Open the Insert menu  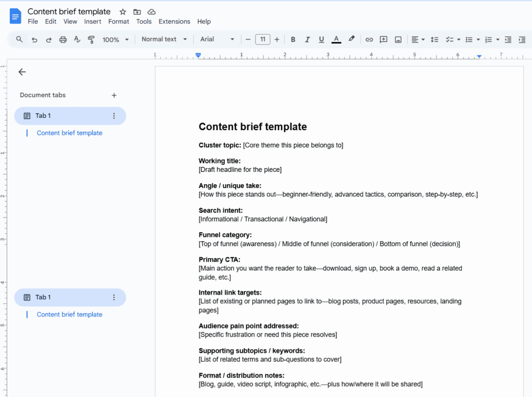point(92,21)
